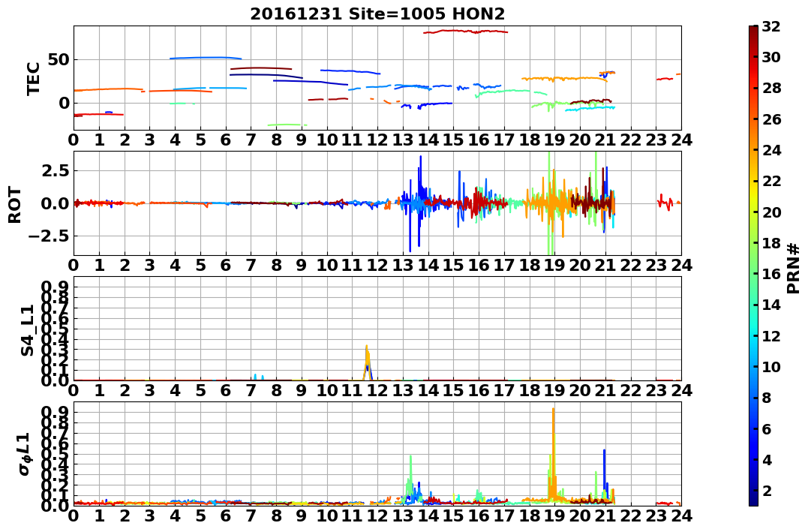Click the plot title "20161231 Site=1005 HON2"
This screenshot has width=808, height=532.
[377, 14]
